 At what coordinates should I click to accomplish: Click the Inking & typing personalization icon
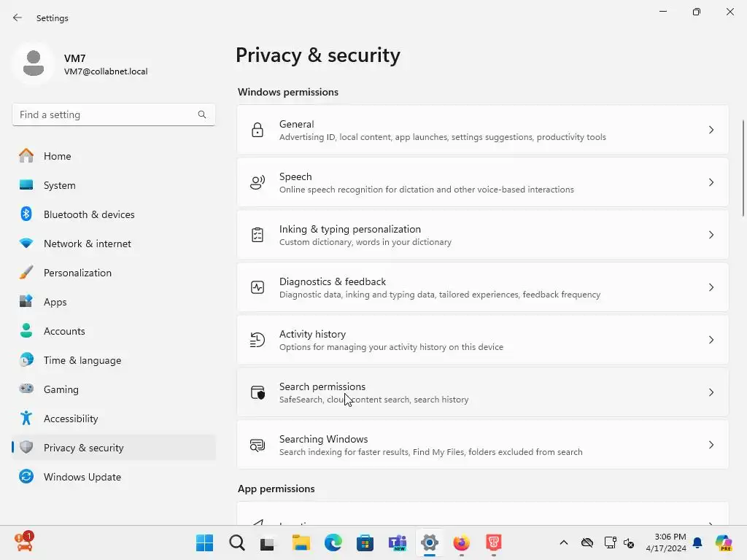258,235
